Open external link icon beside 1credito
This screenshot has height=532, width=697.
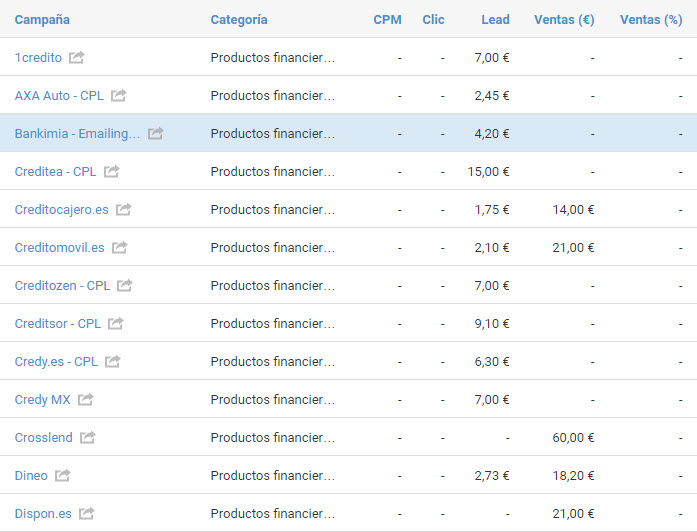point(76,57)
